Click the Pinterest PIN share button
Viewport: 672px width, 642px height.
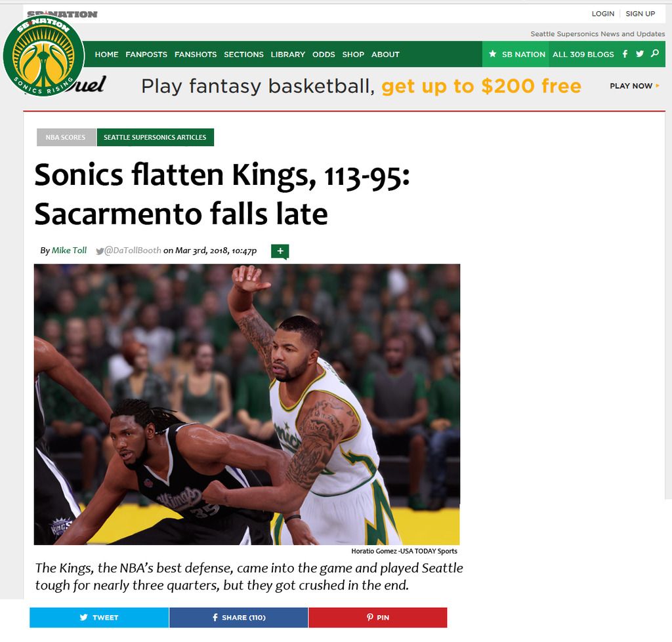(377, 617)
